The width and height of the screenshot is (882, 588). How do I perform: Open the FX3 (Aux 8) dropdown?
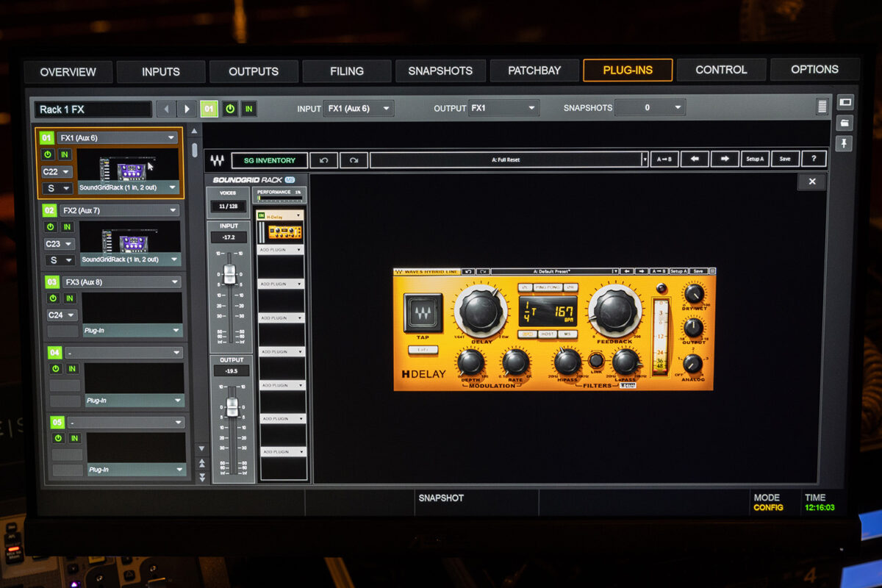click(x=122, y=282)
